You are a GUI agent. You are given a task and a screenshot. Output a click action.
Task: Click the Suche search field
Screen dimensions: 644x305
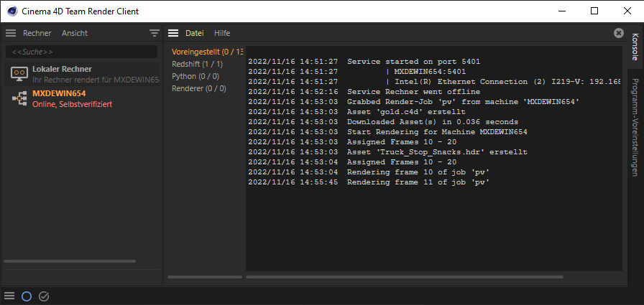point(81,52)
